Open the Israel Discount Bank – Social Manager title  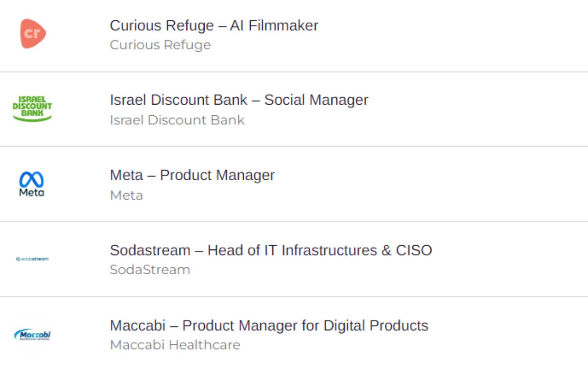click(239, 100)
